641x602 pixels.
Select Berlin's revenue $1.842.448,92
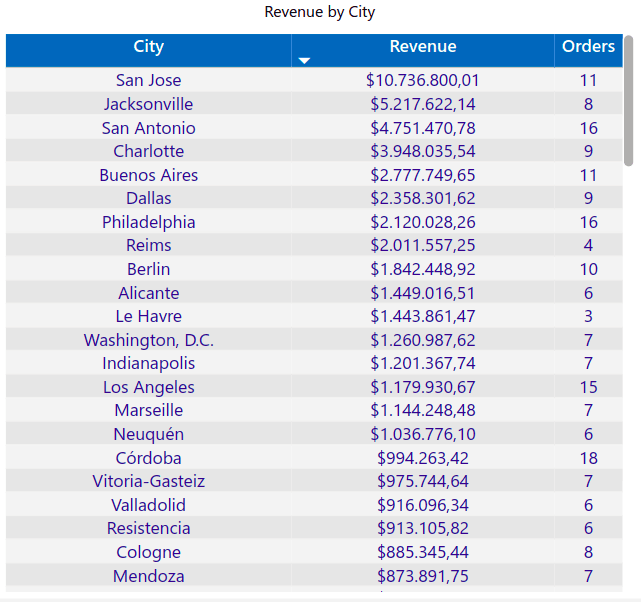point(422,269)
